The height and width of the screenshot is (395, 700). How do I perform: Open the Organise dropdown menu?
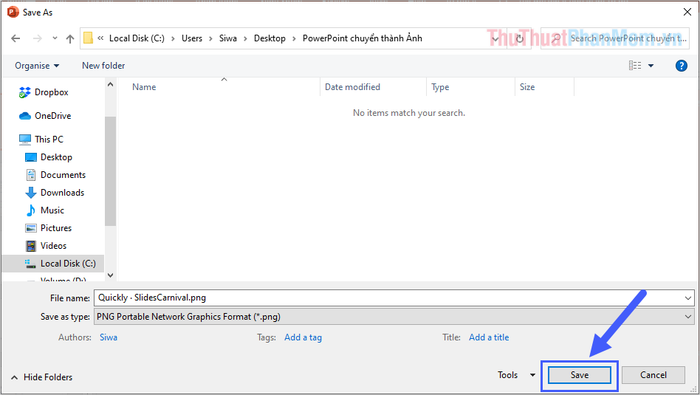[37, 66]
